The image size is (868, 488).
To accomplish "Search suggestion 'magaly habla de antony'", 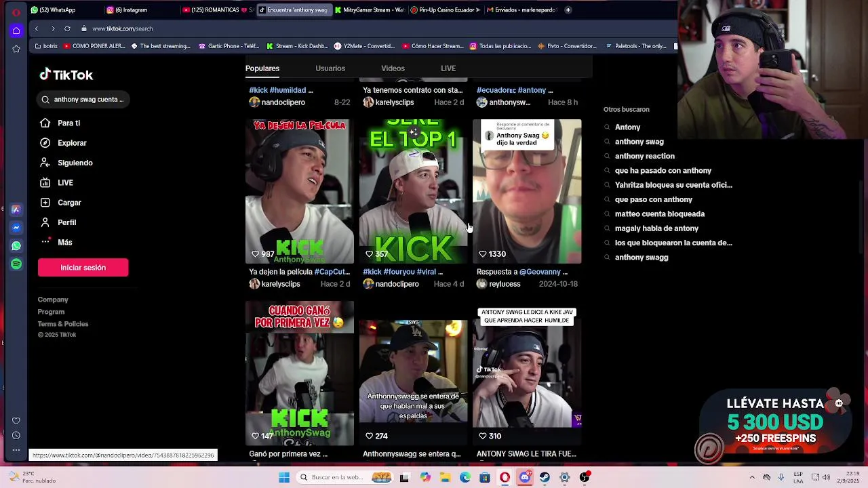I will pos(656,228).
